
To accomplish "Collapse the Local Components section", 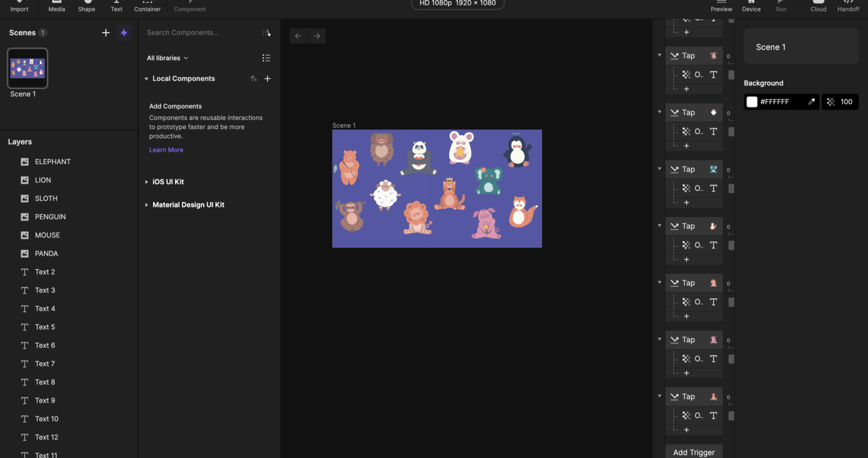I will click(x=146, y=79).
